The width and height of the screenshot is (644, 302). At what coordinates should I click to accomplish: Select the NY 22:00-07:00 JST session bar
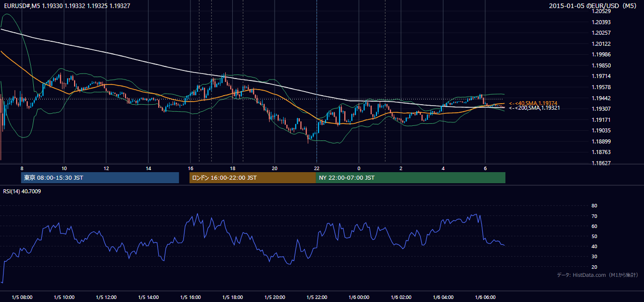tap(411, 178)
